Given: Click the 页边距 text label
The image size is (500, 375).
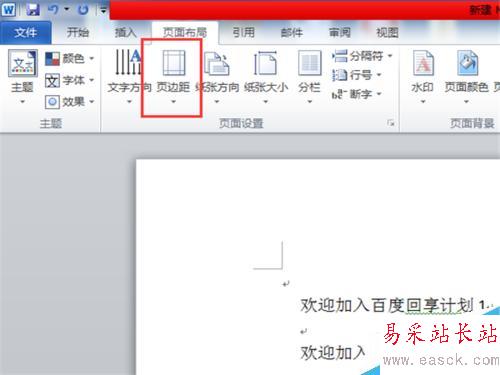Looking at the screenshot, I should (173, 87).
